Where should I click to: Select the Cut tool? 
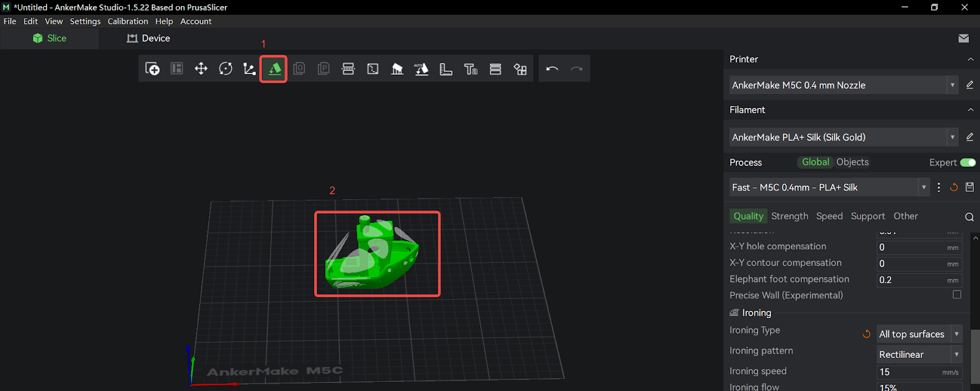point(348,69)
